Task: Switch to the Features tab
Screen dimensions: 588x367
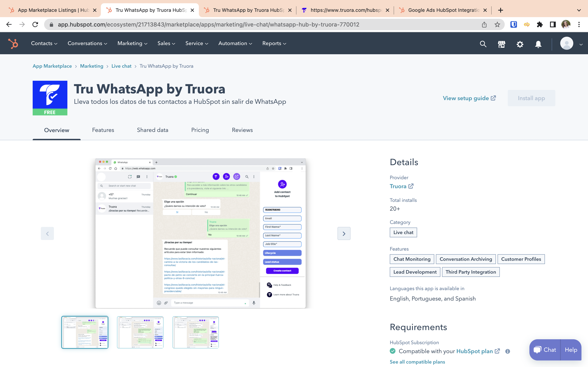Action: pyautogui.click(x=103, y=130)
